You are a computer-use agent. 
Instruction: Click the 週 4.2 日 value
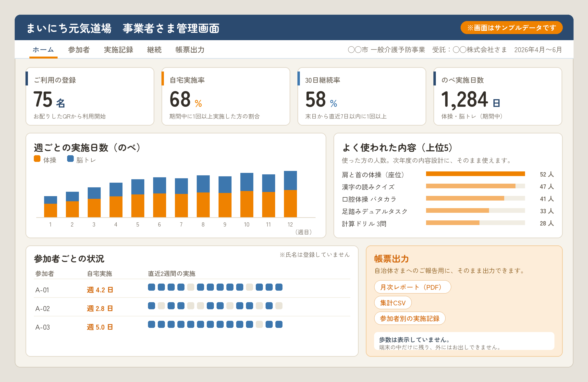tap(100, 290)
